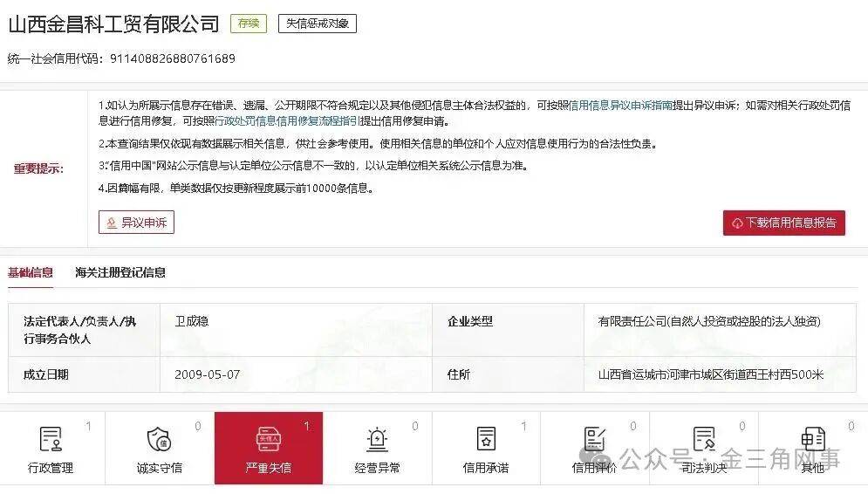Click the 失信惩戒对象 label tag
Screen dimensions: 868x494
click(x=318, y=24)
